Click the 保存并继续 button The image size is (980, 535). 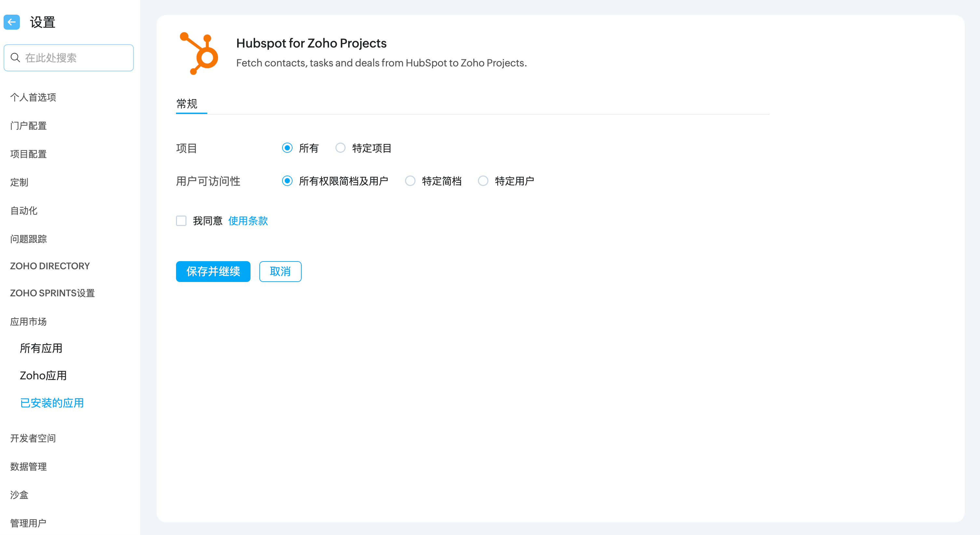pyautogui.click(x=213, y=272)
